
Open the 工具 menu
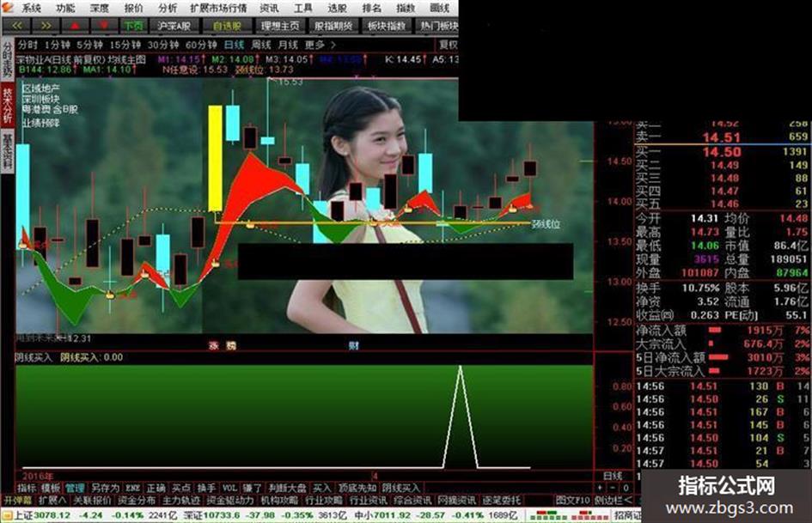pyautogui.click(x=303, y=9)
